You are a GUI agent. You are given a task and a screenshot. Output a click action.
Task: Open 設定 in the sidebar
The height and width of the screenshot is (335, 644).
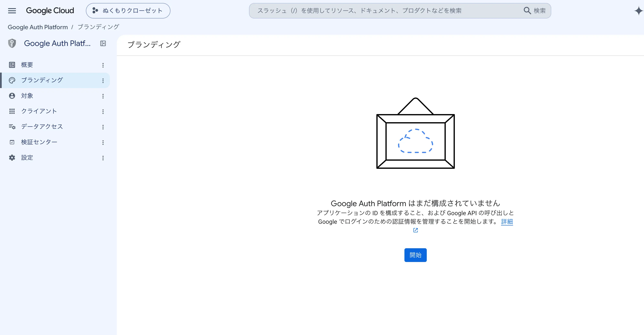pos(55,158)
